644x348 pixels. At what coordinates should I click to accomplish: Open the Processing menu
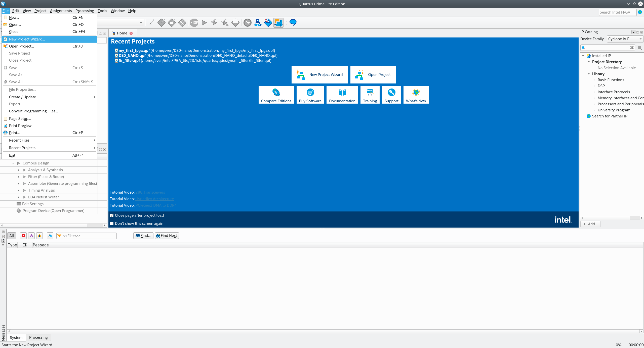point(85,11)
